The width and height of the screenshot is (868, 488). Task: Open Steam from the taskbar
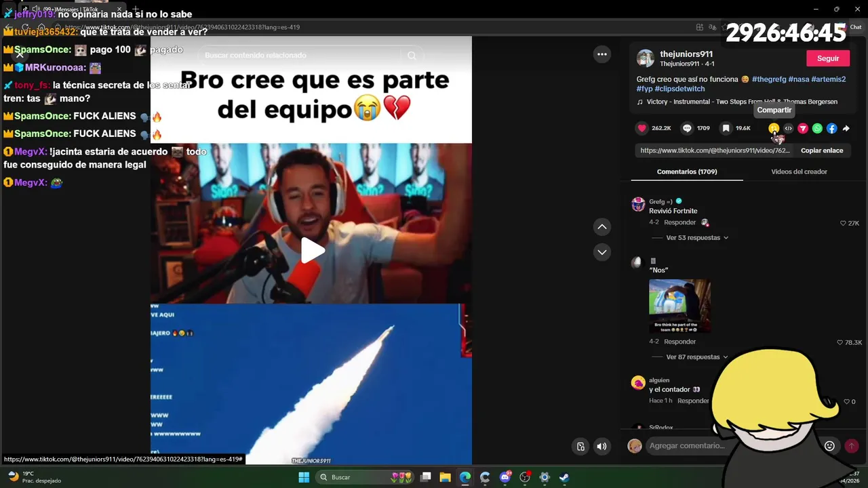[x=564, y=477]
